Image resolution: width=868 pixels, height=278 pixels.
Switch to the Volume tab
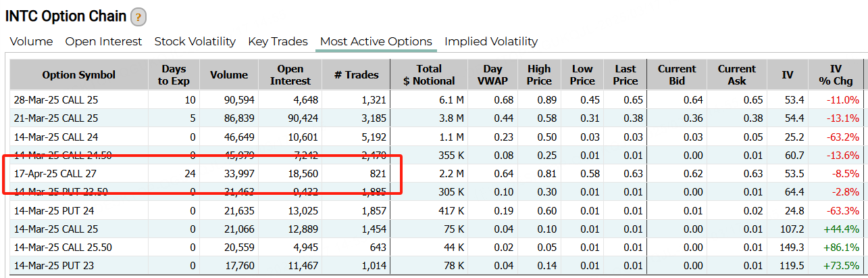31,41
